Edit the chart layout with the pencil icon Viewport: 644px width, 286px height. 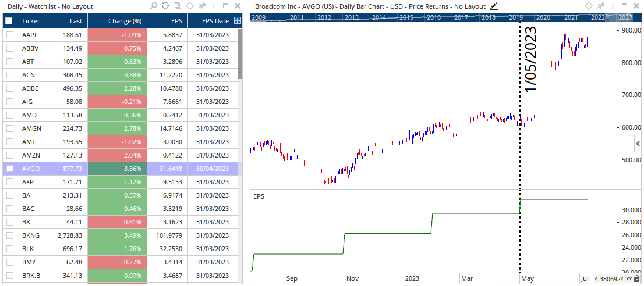click(494, 6)
